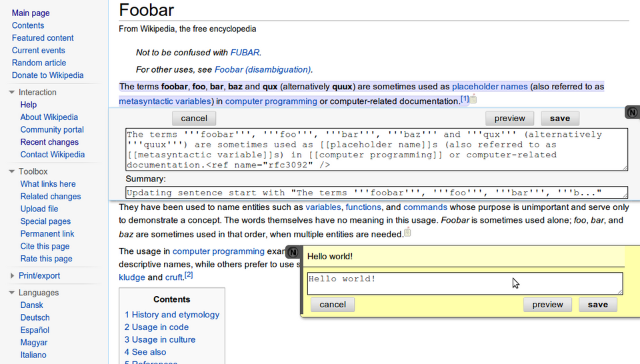Open About Wikipedia link
640x364 pixels.
tap(49, 117)
